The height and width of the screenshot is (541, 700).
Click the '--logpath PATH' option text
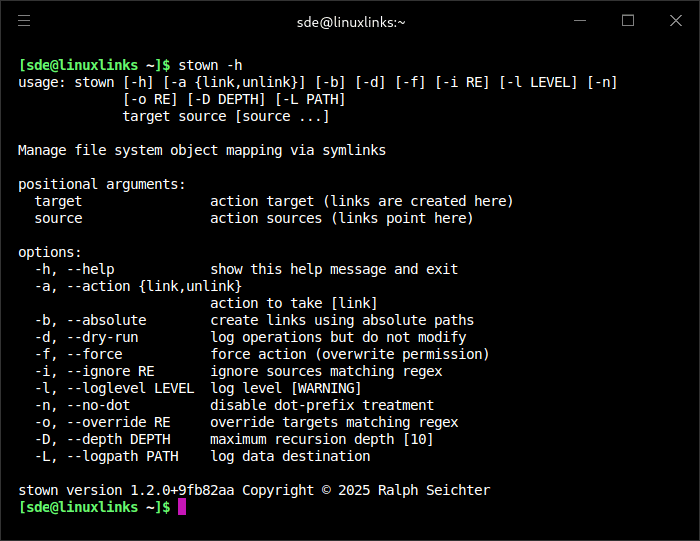[x=122, y=456]
